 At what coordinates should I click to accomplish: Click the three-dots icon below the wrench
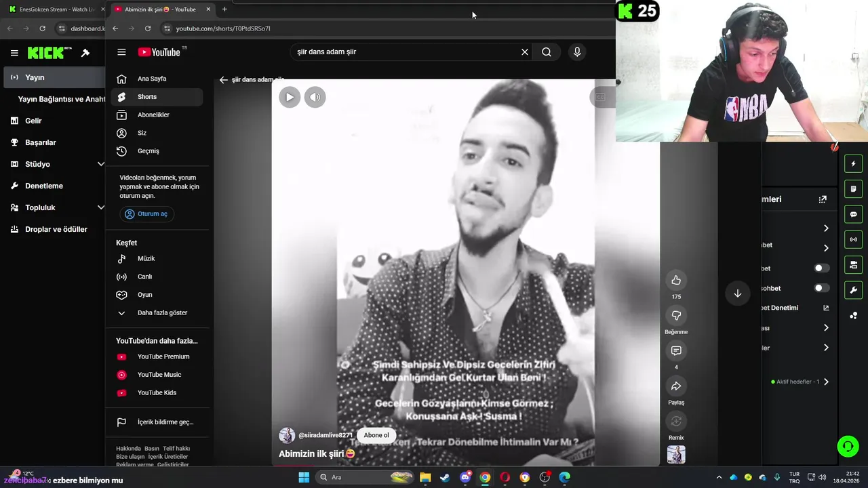tap(854, 315)
